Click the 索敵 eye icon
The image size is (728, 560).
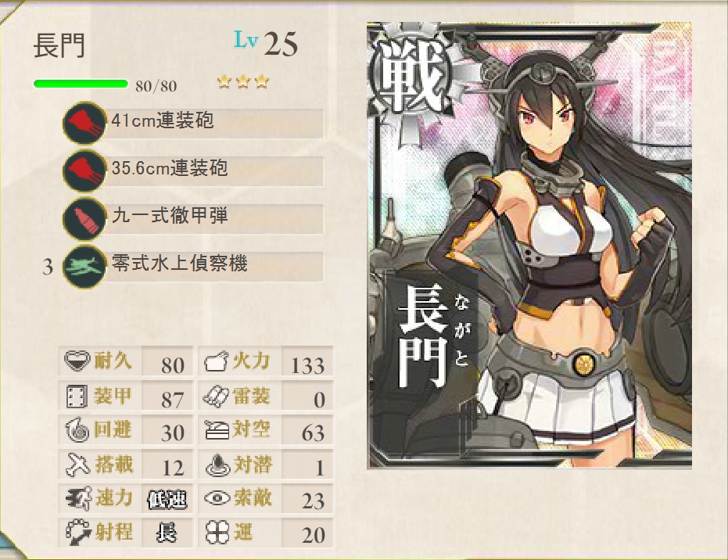pyautogui.click(x=217, y=498)
